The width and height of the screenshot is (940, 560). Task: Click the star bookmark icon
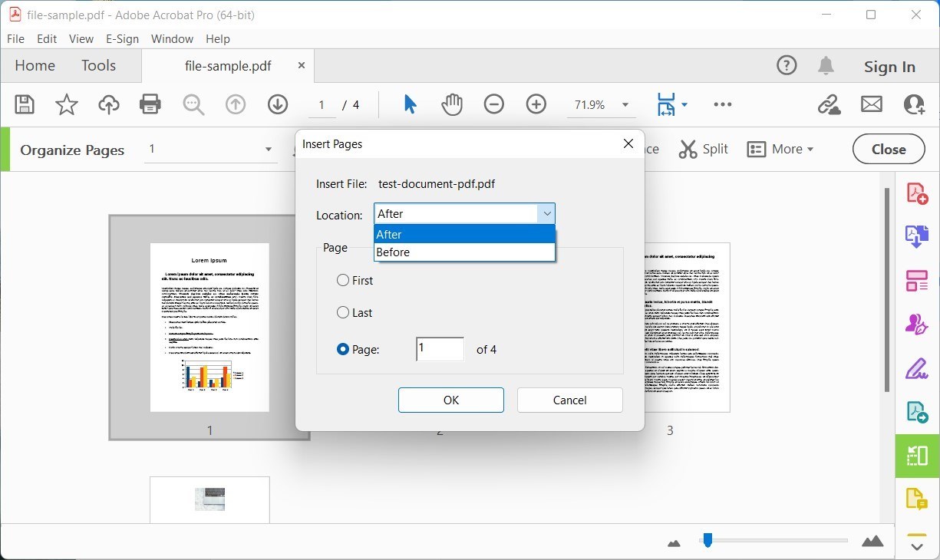(67, 104)
